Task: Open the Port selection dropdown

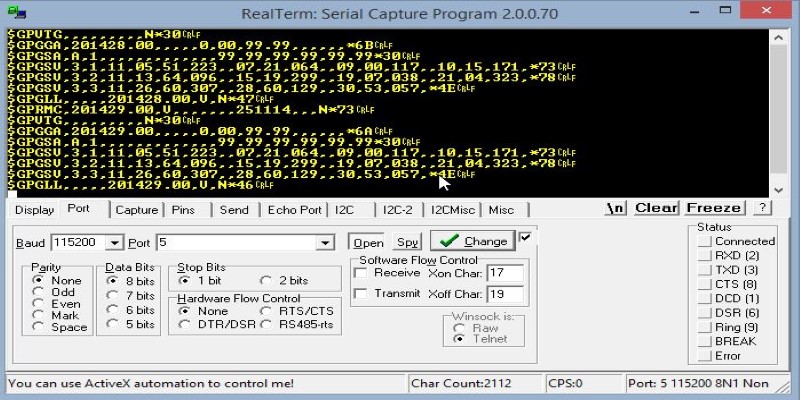Action: coord(325,243)
